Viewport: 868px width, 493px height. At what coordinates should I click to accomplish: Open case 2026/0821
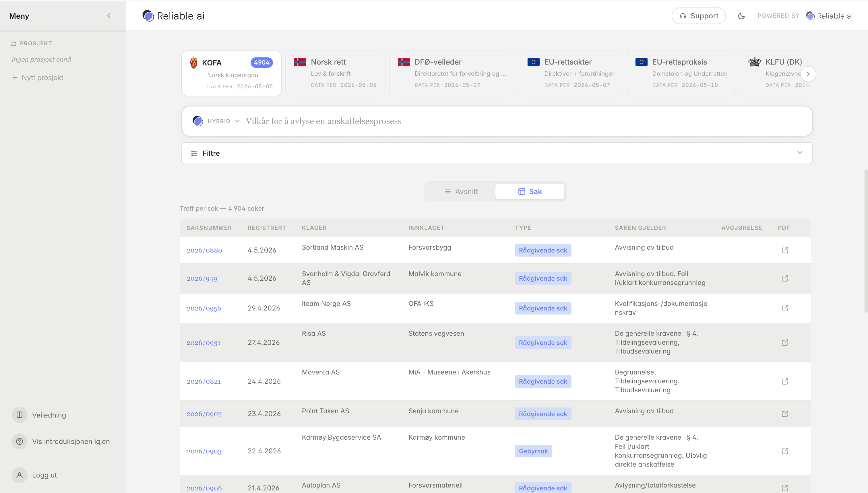pyautogui.click(x=204, y=381)
